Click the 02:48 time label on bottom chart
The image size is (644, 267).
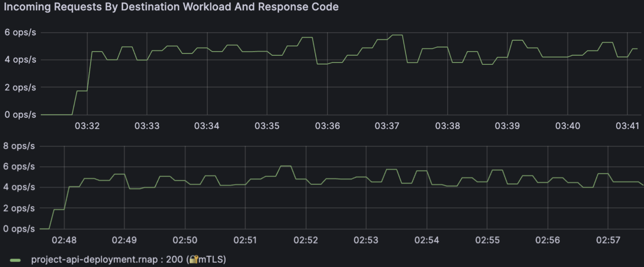tap(64, 240)
